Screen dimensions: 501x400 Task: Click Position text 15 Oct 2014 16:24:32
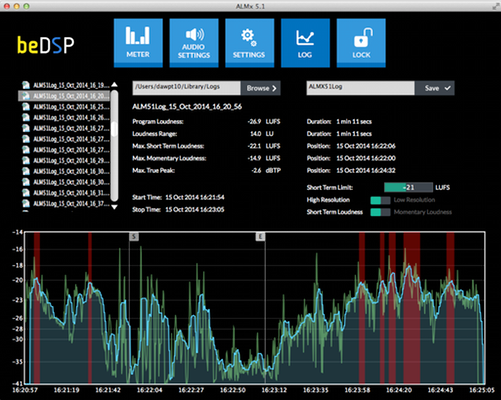(x=366, y=170)
